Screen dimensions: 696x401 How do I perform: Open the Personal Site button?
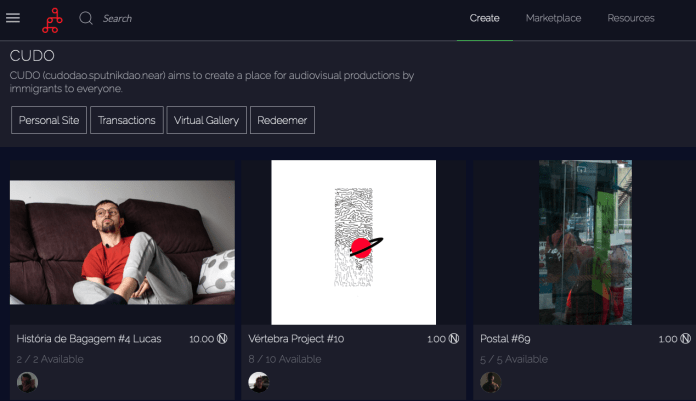[x=49, y=120]
